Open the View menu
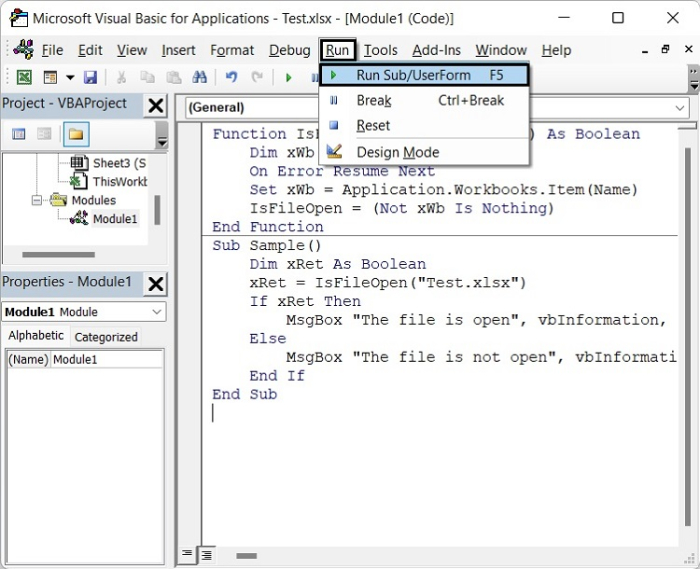This screenshot has height=569, width=700. [132, 50]
